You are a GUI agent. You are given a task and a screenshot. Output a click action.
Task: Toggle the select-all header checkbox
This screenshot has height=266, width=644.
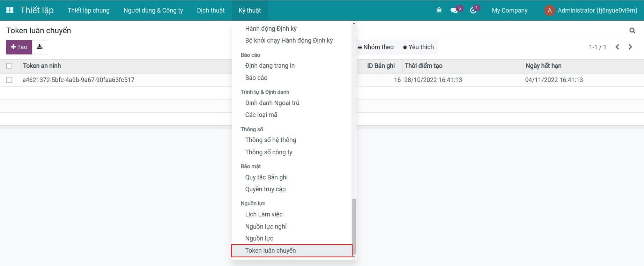click(x=9, y=66)
